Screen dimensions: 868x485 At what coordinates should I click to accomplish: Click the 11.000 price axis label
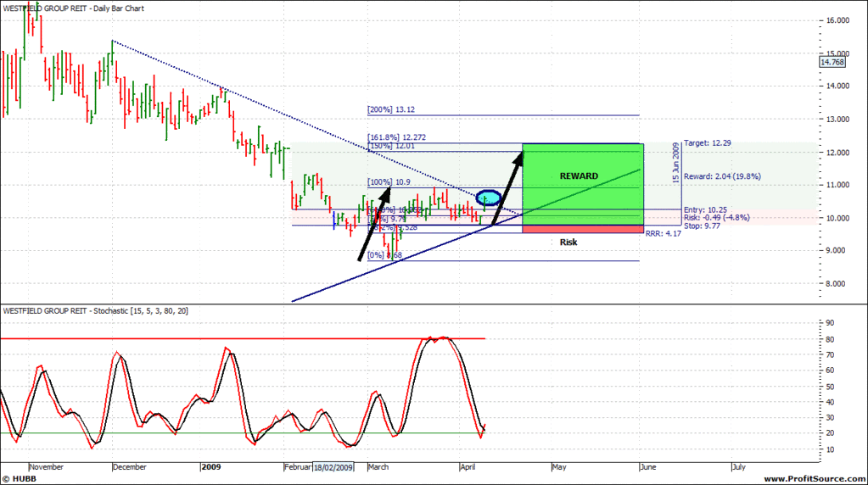[x=837, y=185]
